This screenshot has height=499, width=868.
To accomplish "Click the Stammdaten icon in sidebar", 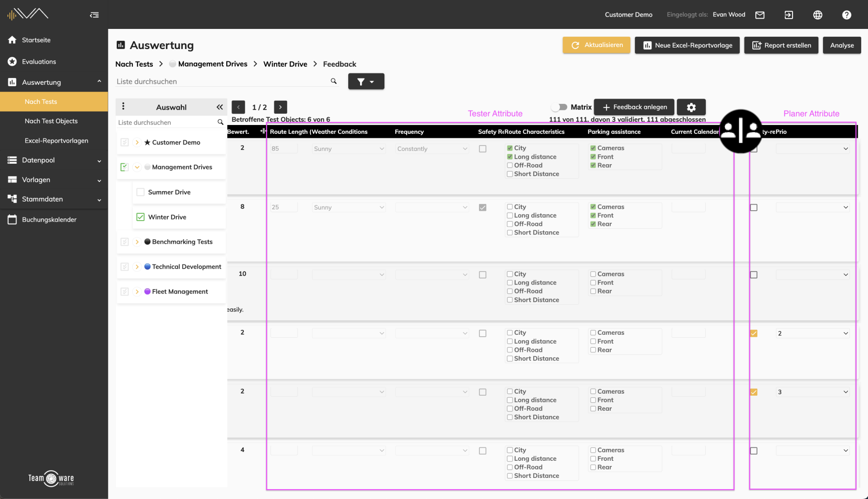I will point(12,199).
